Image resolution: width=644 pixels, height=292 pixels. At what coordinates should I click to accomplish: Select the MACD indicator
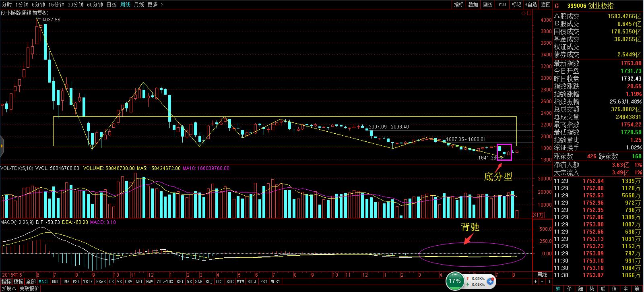pyautogui.click(x=43, y=282)
